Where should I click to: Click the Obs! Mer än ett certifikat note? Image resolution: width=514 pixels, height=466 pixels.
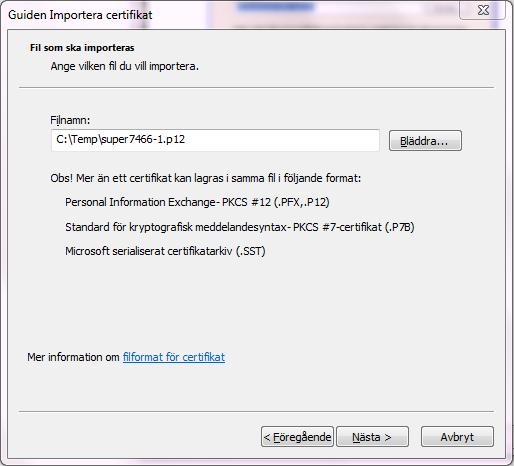point(205,178)
